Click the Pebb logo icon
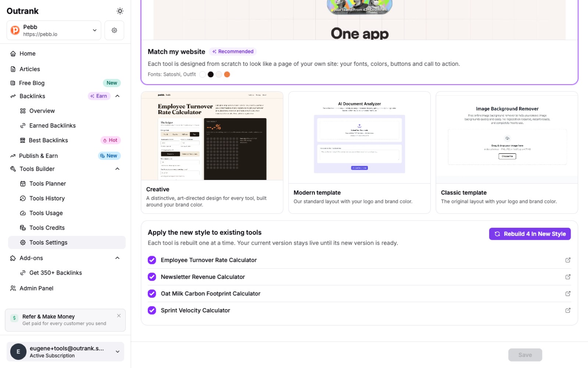This screenshot has height=368, width=588. (x=15, y=30)
